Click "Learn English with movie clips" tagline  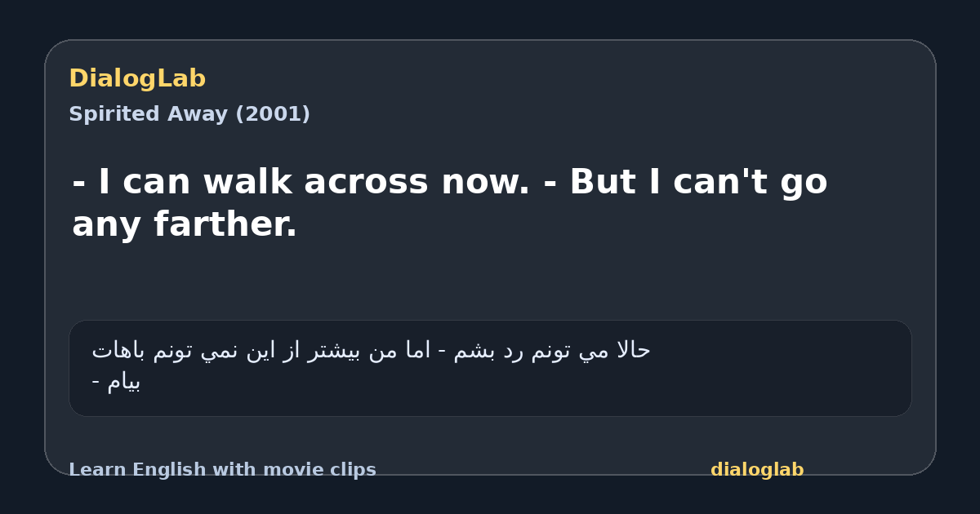click(x=222, y=470)
